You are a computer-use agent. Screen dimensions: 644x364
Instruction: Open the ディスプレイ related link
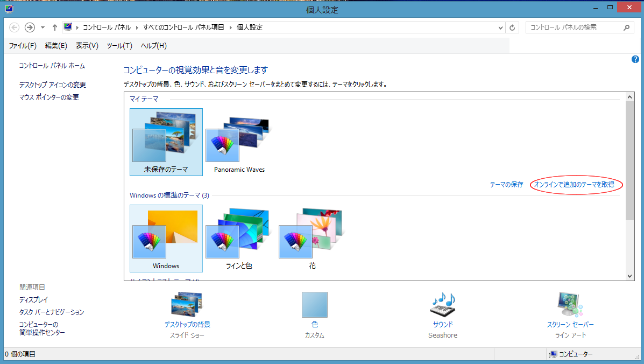pyautogui.click(x=34, y=299)
